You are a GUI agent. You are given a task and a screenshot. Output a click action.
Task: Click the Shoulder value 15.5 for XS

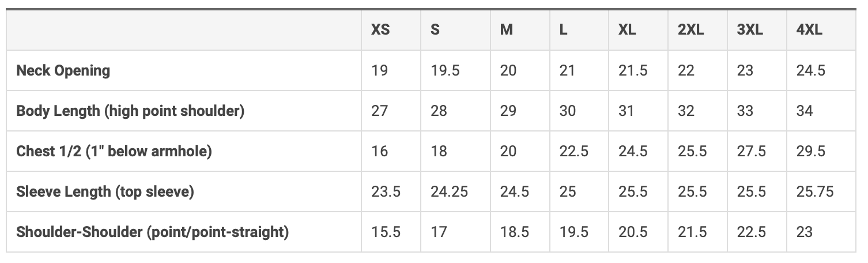[x=386, y=232]
